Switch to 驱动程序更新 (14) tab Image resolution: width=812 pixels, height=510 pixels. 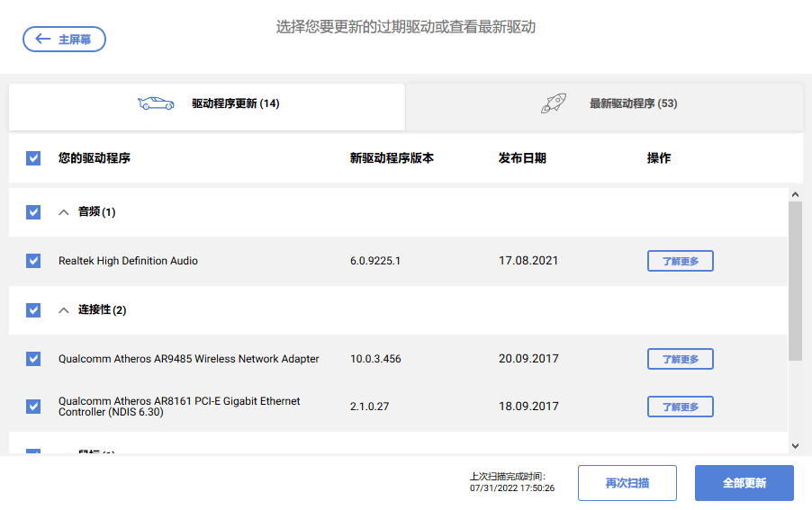207,106
